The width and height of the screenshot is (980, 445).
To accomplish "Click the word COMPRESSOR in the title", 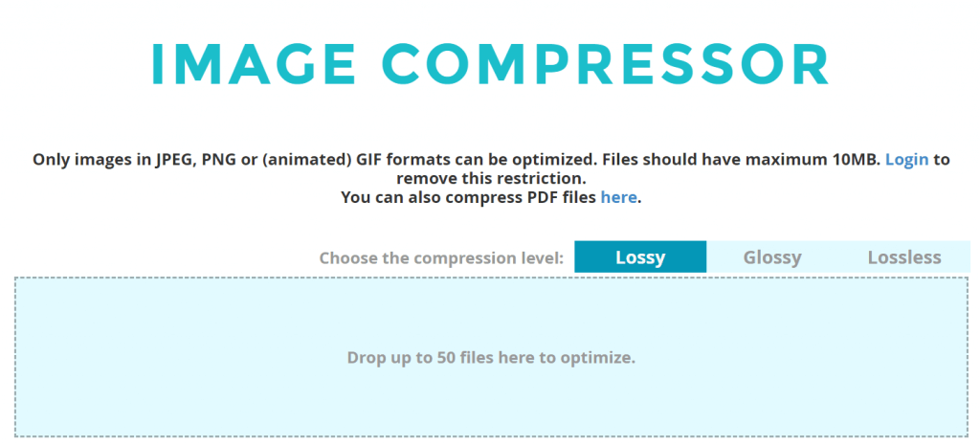I will [606, 64].
